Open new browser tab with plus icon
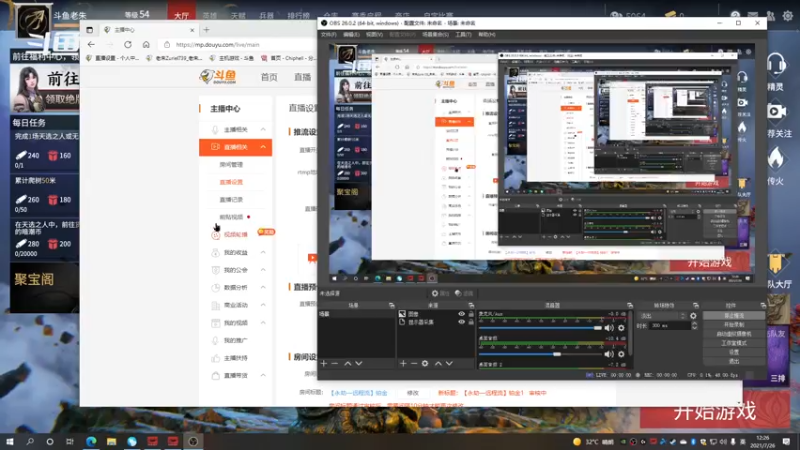Screen dimensions: 800x450 [207, 30]
